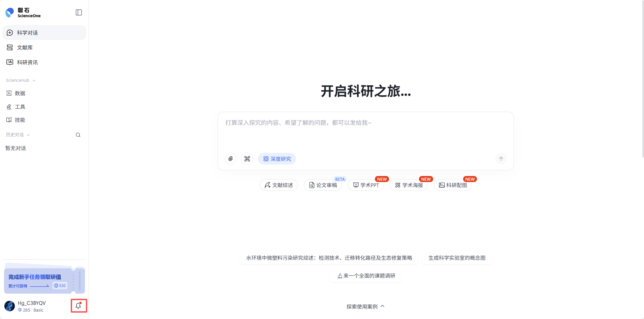This screenshot has width=644, height=319.
Task: Open the notification bell
Action: click(78, 306)
